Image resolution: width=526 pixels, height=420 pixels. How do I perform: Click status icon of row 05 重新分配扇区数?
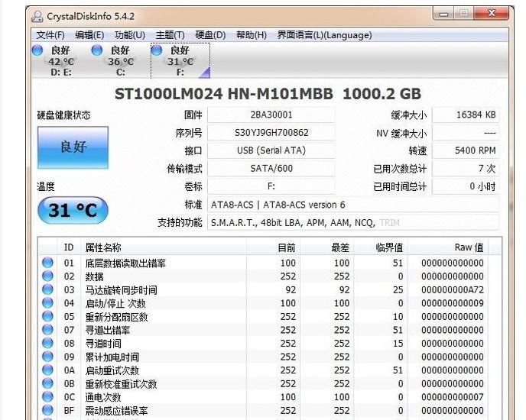[x=47, y=316]
